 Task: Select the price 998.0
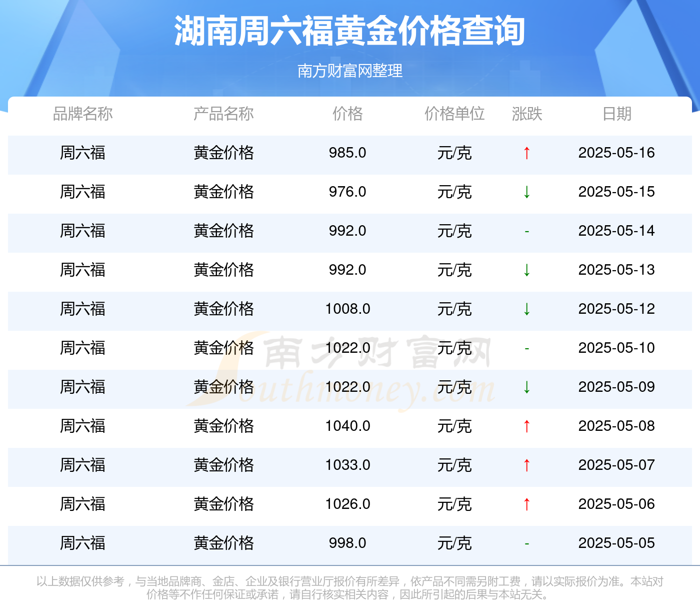[347, 543]
